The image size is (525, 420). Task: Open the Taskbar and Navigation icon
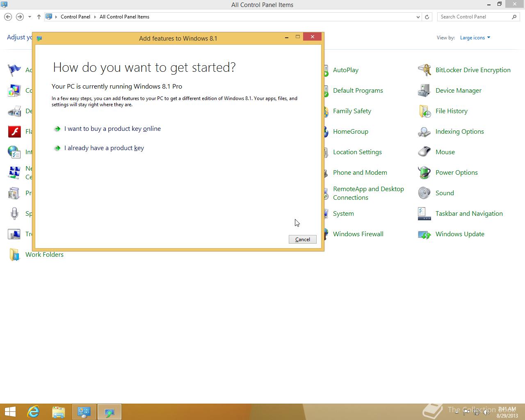coord(424,214)
